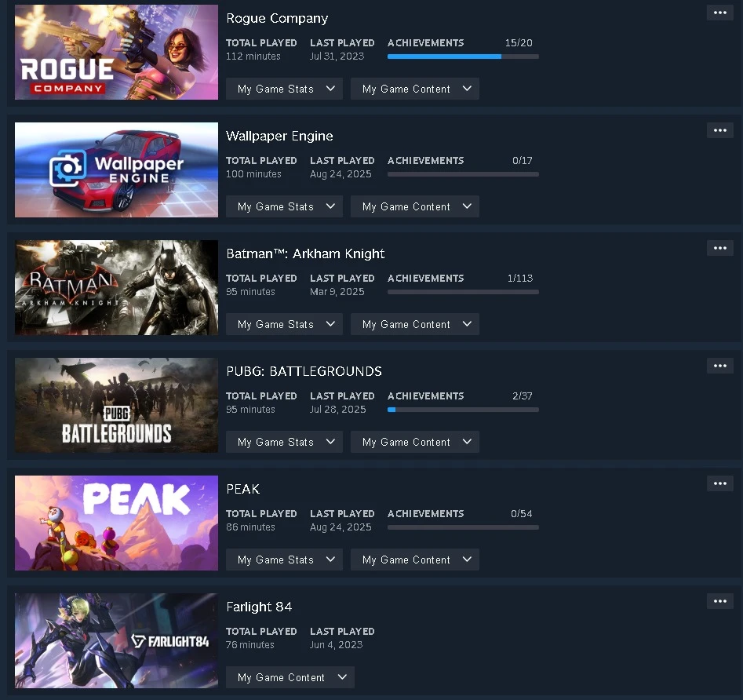Click the Rogue Company game title link
This screenshot has height=700, width=743.
[277, 18]
